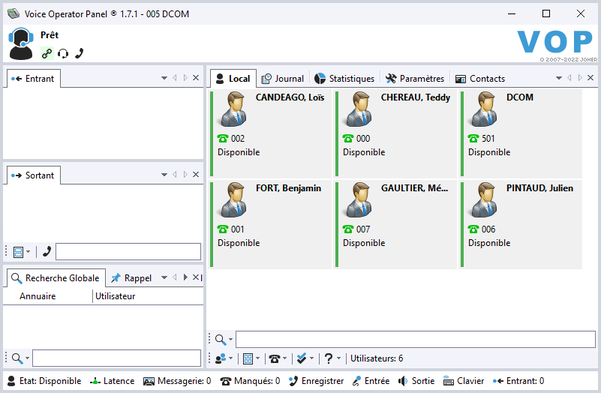The width and height of the screenshot is (601, 393).
Task: Open the dial list dropdown in Sortant
Action: coord(21,252)
